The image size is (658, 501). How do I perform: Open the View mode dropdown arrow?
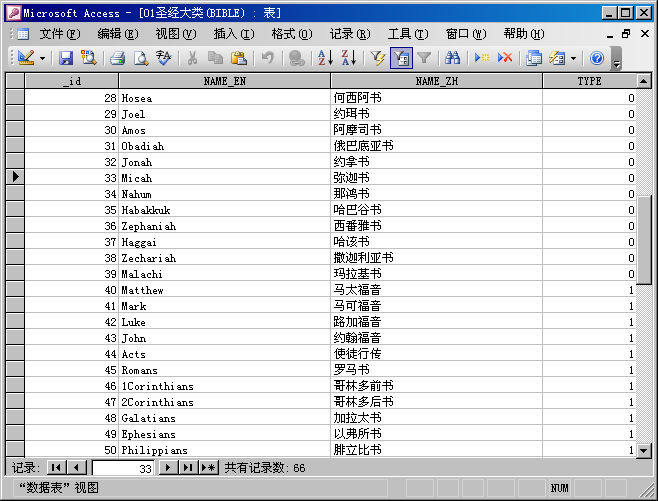[x=42, y=58]
